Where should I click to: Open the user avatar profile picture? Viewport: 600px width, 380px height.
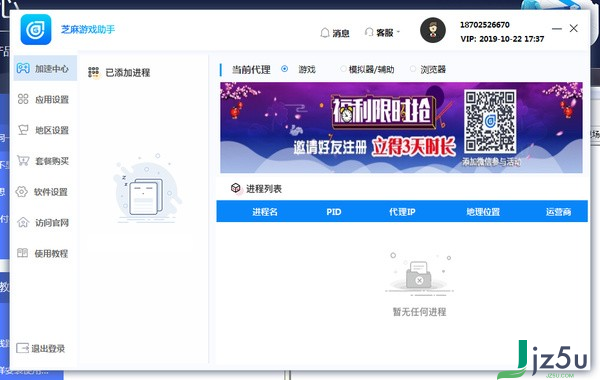click(x=433, y=30)
